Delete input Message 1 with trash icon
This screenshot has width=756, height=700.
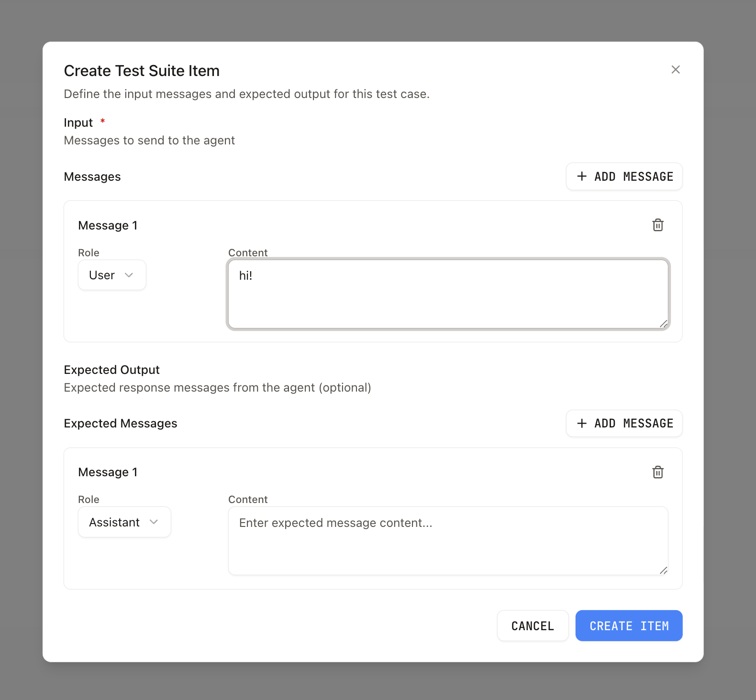click(658, 225)
